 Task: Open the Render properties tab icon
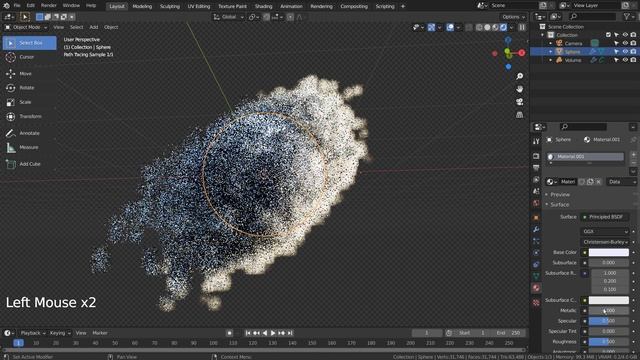(536, 156)
